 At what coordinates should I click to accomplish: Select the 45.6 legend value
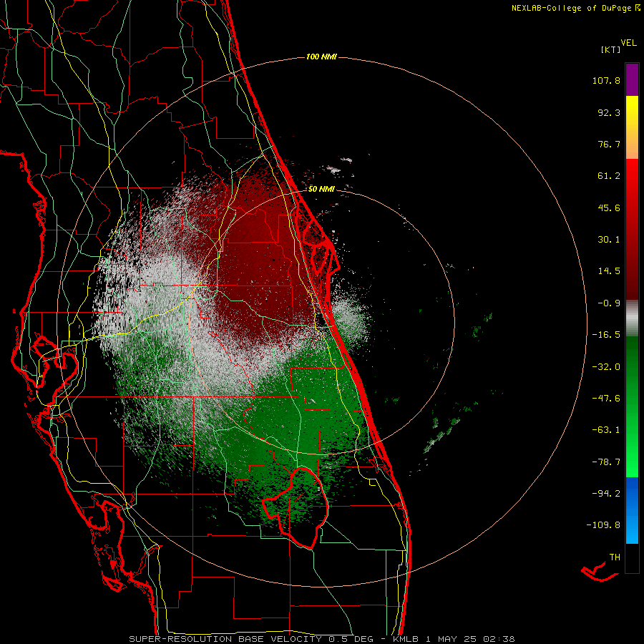point(609,208)
